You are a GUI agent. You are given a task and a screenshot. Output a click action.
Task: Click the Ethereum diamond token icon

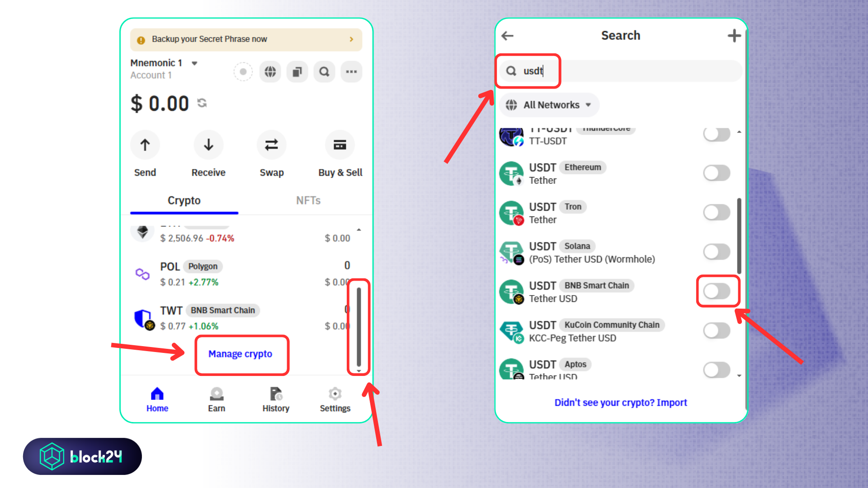point(142,232)
